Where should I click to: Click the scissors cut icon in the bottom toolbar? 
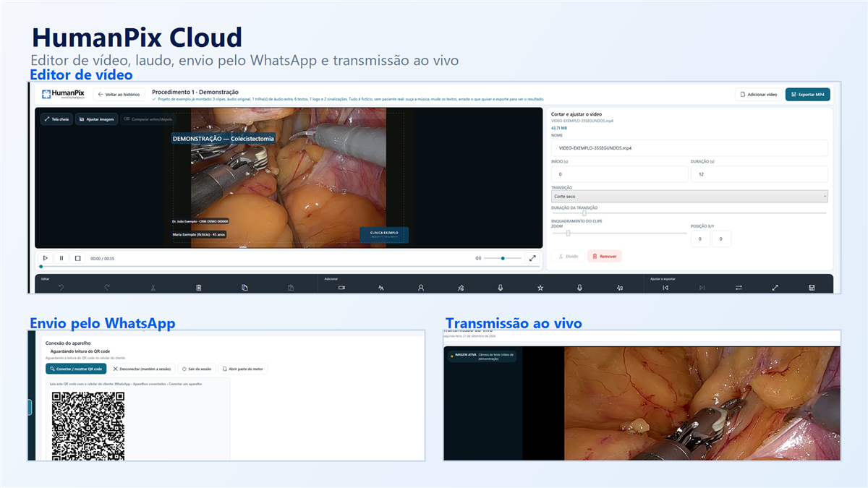coord(153,288)
